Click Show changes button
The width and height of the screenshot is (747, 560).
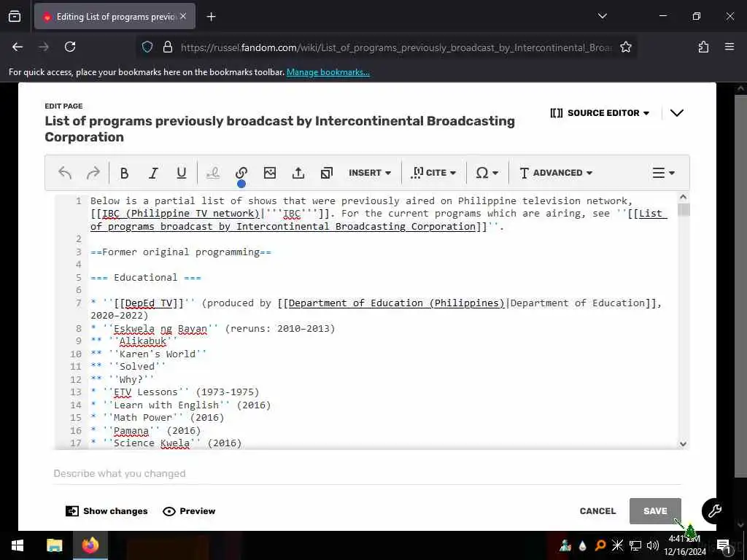(107, 511)
